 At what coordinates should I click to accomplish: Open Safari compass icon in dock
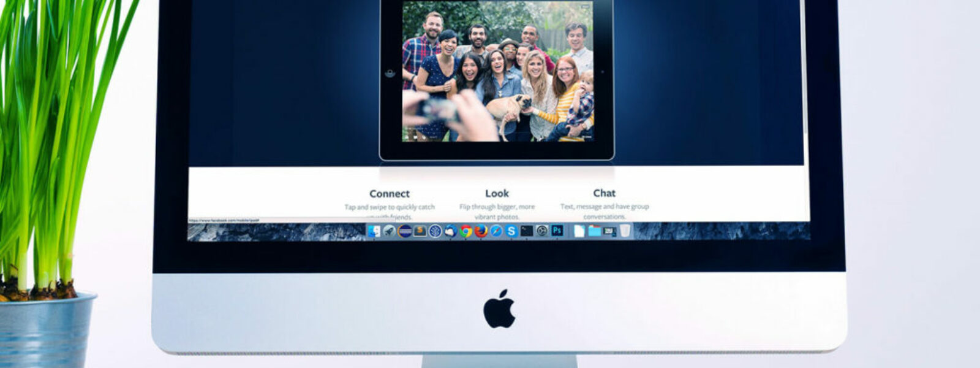496,231
